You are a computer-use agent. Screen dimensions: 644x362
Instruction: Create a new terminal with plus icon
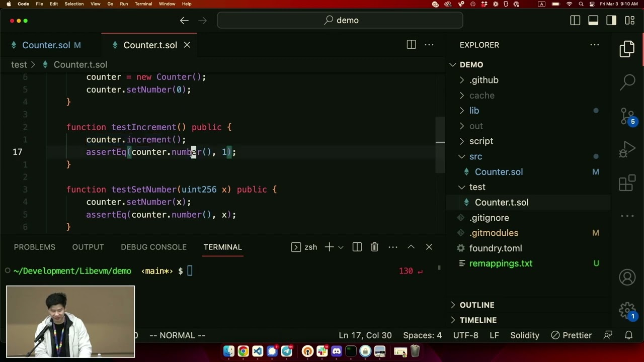[x=329, y=247]
